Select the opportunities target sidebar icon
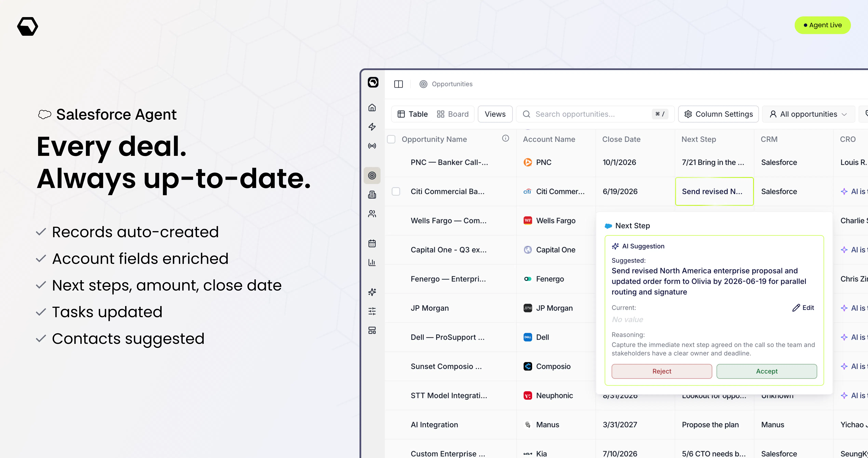 point(372,175)
